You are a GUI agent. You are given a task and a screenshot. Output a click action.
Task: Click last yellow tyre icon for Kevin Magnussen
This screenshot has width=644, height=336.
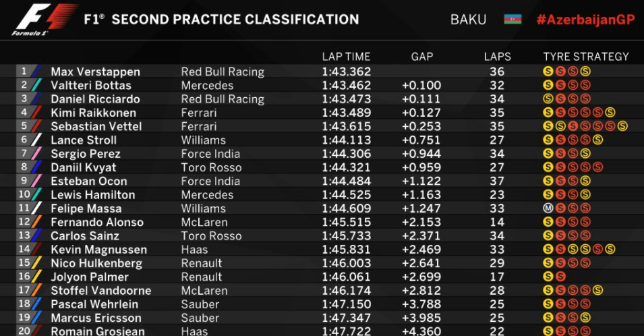tap(610, 250)
